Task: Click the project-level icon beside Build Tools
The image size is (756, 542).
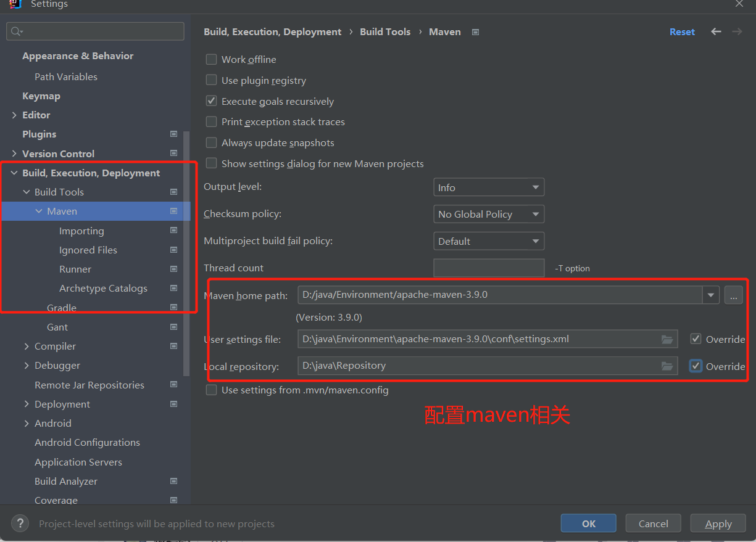Action: click(x=173, y=192)
